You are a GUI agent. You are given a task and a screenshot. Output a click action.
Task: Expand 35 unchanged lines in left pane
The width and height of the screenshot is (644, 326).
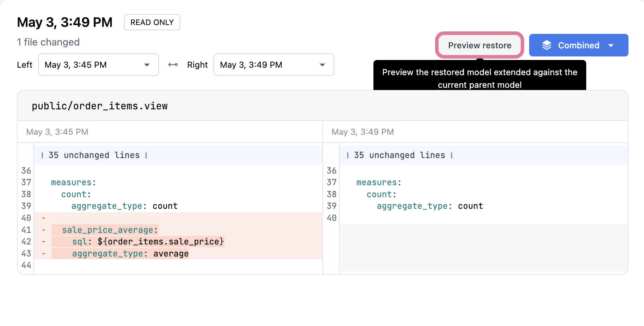[94, 155]
